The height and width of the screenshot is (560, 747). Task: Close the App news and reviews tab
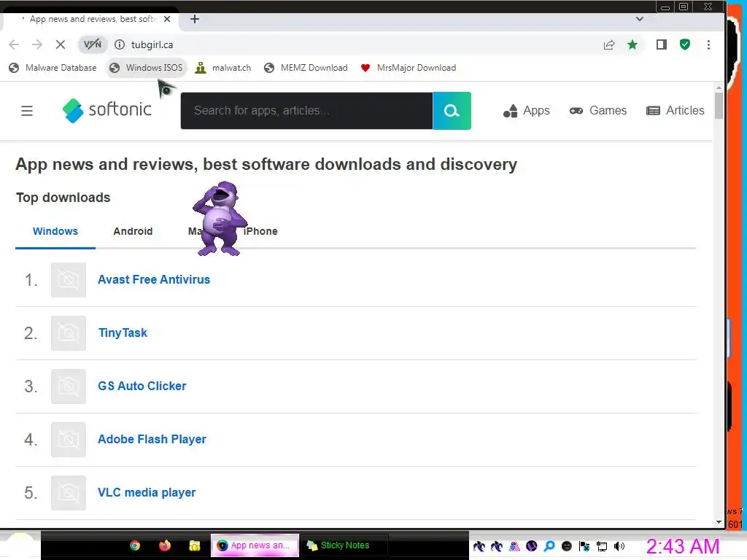coord(167,19)
